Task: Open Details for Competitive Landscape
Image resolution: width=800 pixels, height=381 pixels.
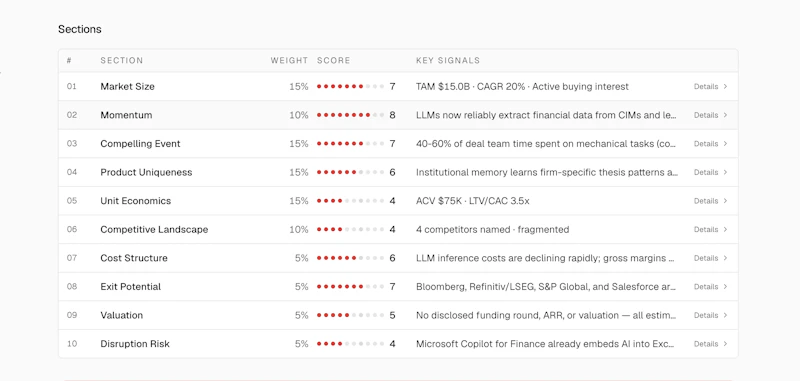Action: tap(710, 230)
